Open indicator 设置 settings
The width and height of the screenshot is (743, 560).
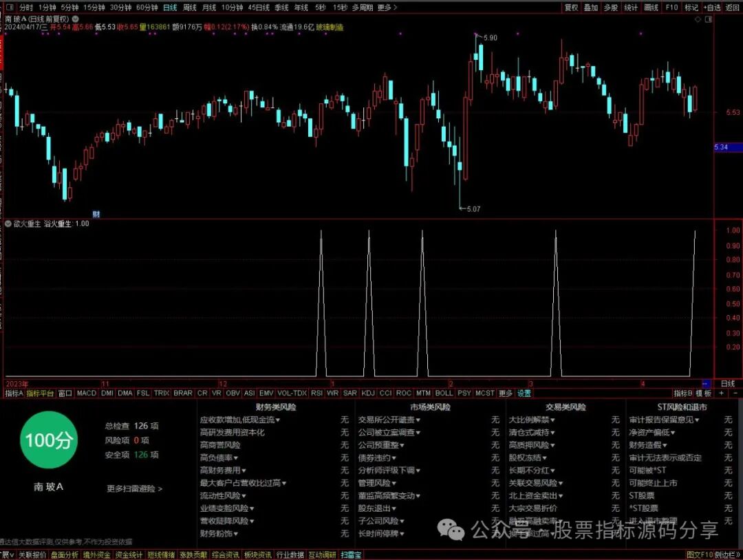point(524,394)
